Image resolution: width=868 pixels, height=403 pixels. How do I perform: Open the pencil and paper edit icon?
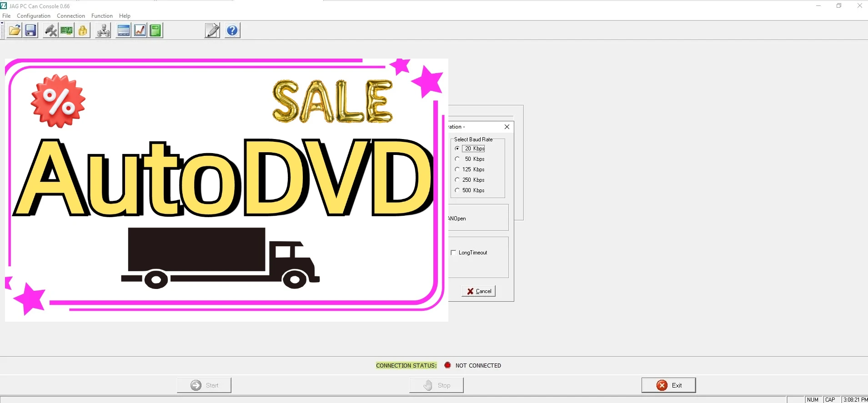pyautogui.click(x=212, y=30)
